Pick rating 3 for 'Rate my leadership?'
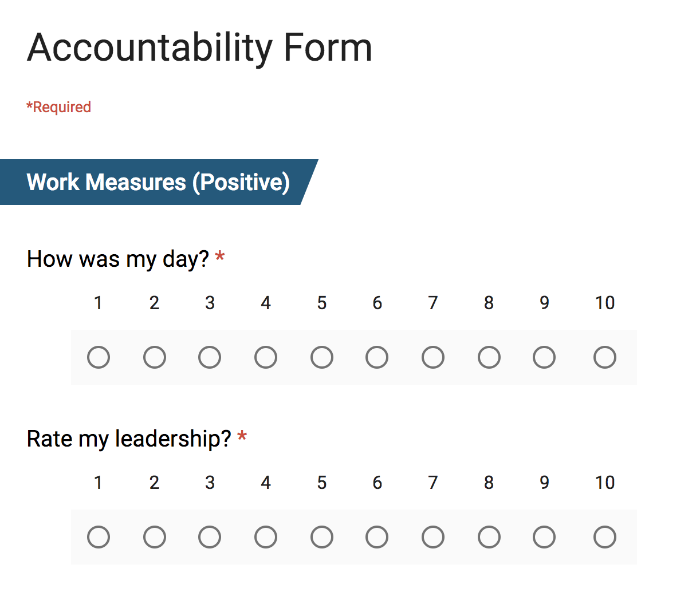700x600 pixels. point(210,537)
